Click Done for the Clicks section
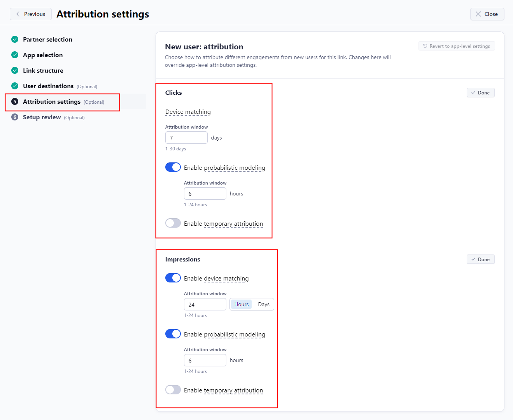This screenshot has width=513, height=420. 480,92
